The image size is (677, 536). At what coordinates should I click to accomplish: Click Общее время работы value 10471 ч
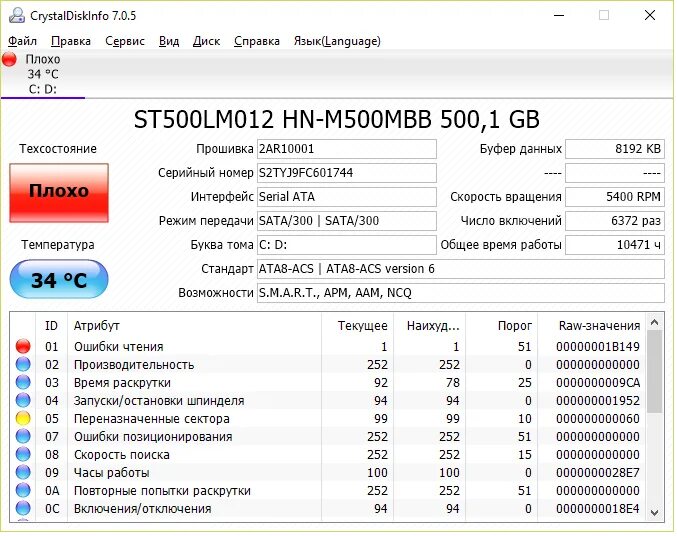[x=615, y=245]
